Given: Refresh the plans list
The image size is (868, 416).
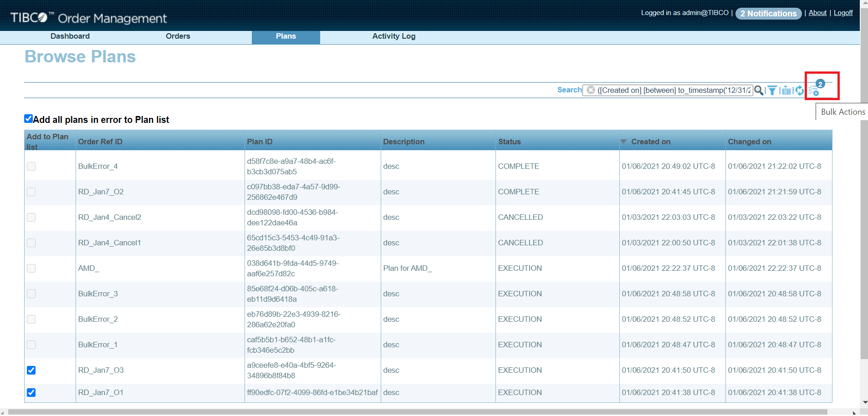Looking at the screenshot, I should (x=800, y=91).
